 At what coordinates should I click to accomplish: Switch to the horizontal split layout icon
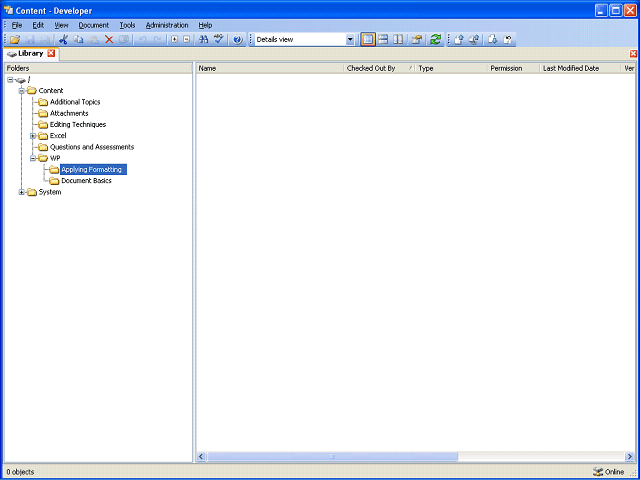click(383, 40)
